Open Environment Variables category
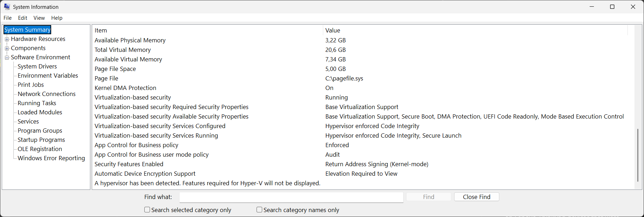 pyautogui.click(x=48, y=76)
